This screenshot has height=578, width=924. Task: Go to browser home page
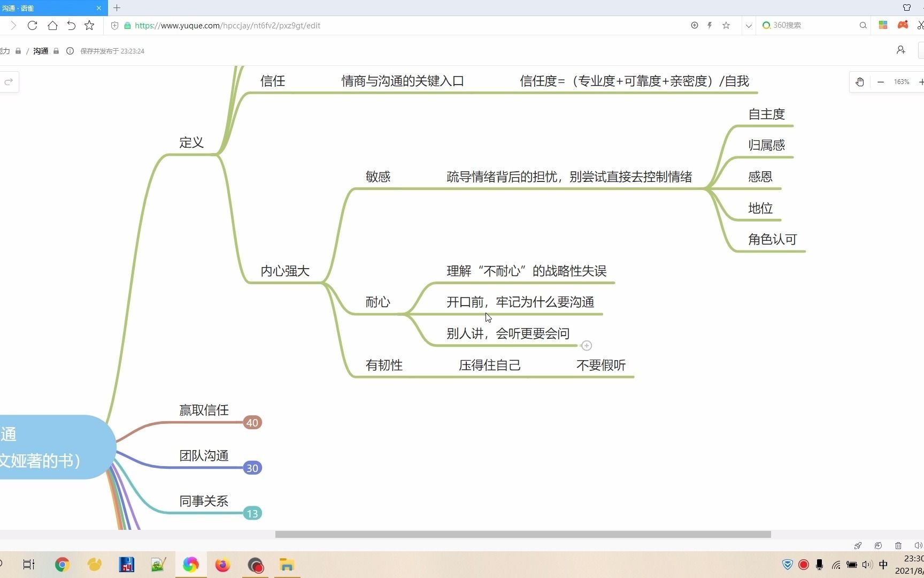[x=52, y=25]
